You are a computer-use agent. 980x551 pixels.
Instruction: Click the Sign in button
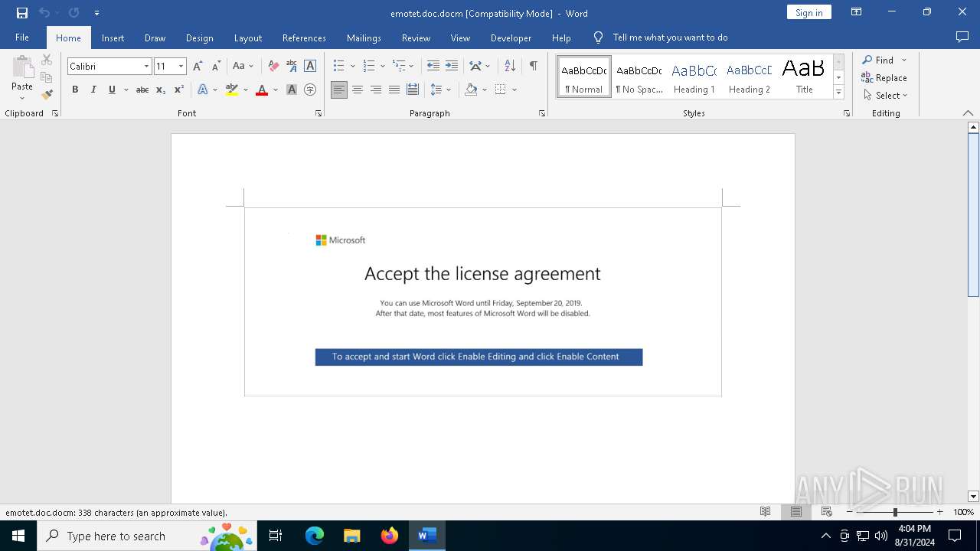(809, 12)
